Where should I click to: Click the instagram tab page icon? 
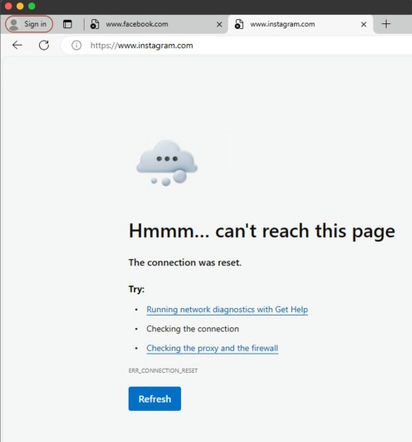coord(239,24)
